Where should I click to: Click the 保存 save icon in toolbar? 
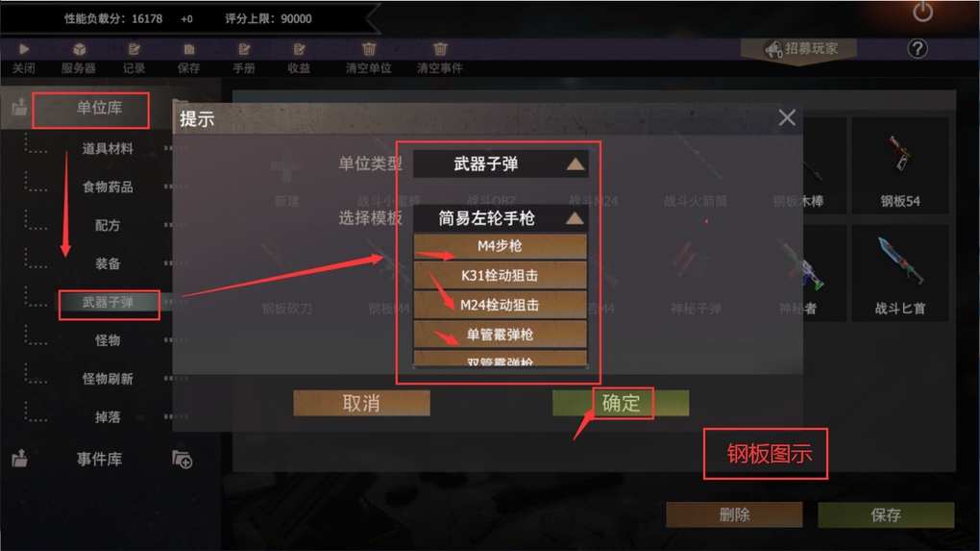pos(188,49)
